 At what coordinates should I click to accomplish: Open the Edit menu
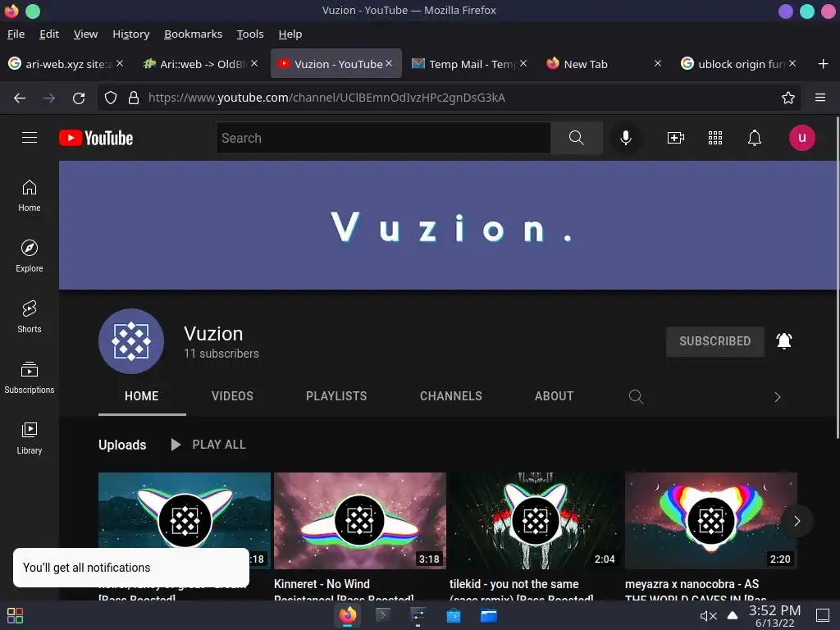tap(48, 34)
